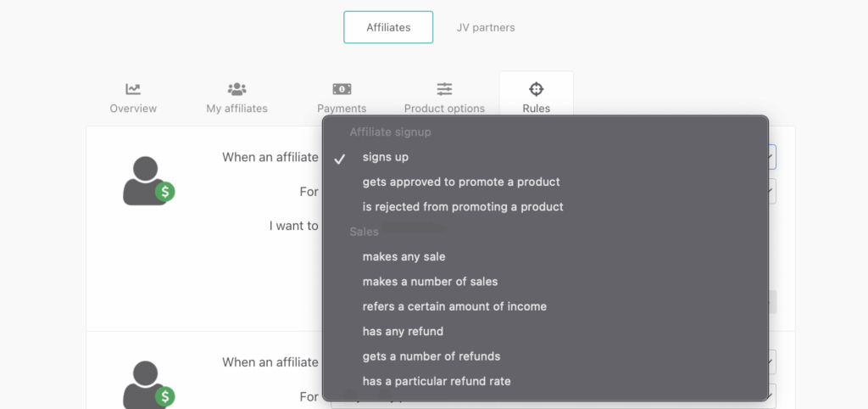The width and height of the screenshot is (868, 409).
Task: Click the My affiliates people icon
Action: (x=237, y=89)
